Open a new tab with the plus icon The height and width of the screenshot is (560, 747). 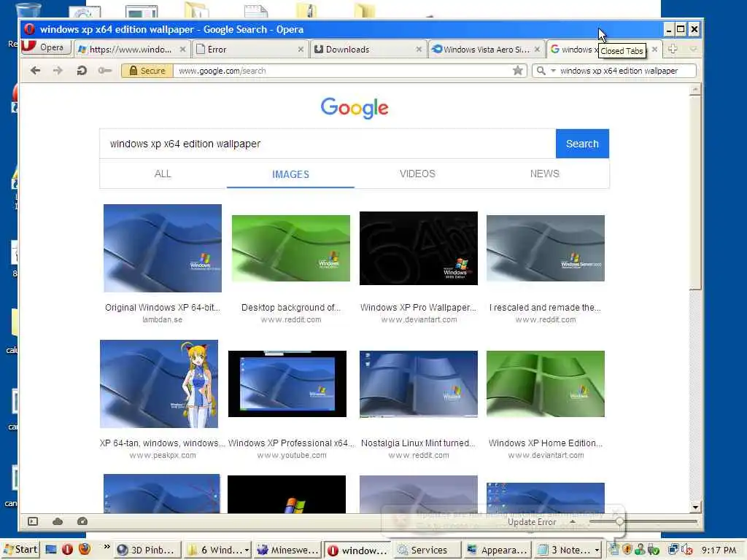673,49
